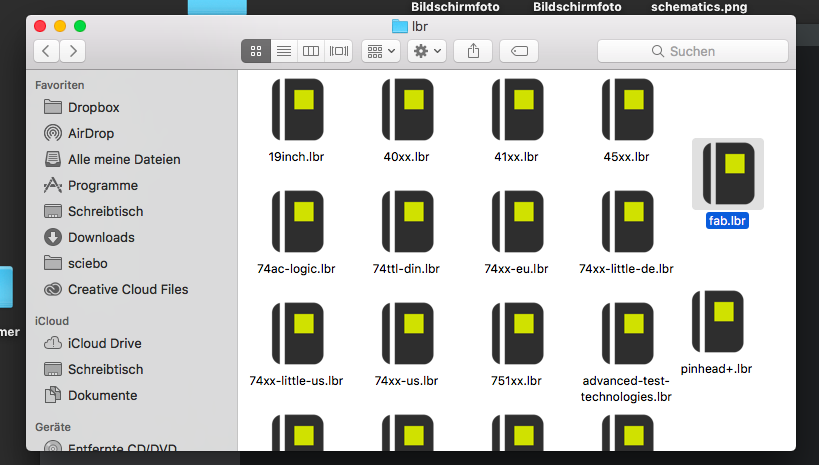This screenshot has height=465, width=819.
Task: Click the lbr folder title icon
Action: tap(400, 26)
